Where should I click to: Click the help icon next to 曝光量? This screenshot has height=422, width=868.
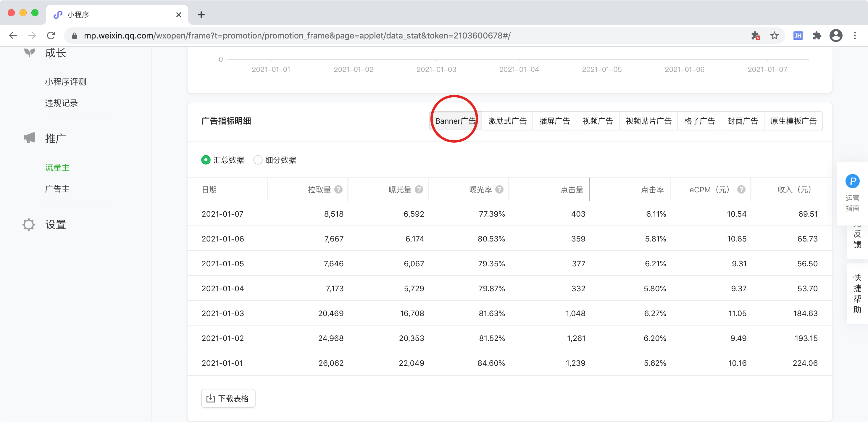pyautogui.click(x=419, y=189)
